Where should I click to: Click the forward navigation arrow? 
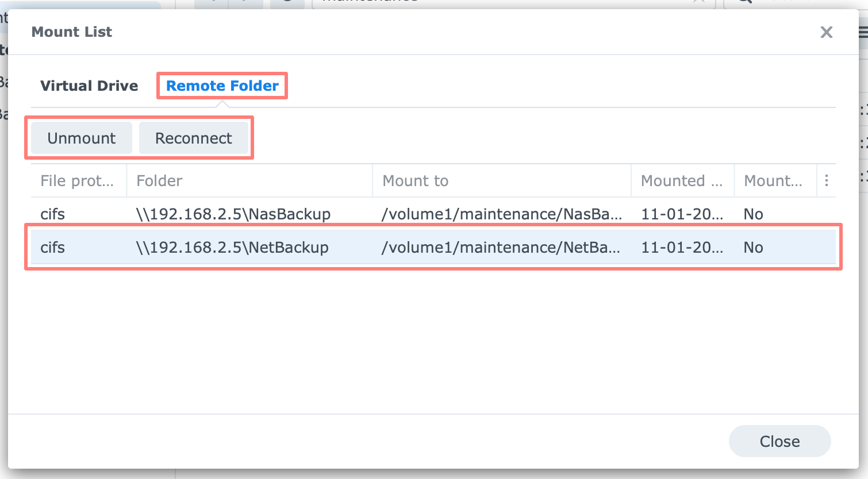tap(245, 2)
